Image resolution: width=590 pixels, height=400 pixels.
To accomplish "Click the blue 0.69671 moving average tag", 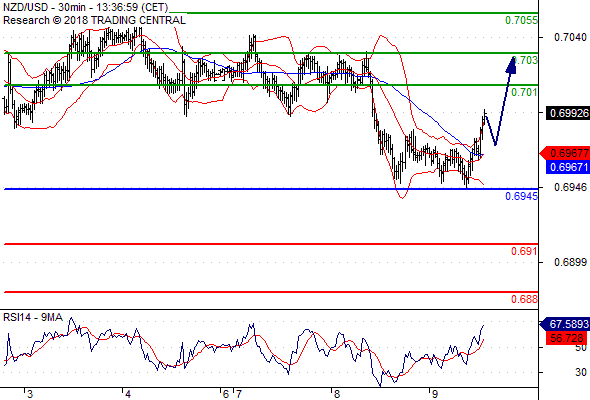I will (568, 167).
